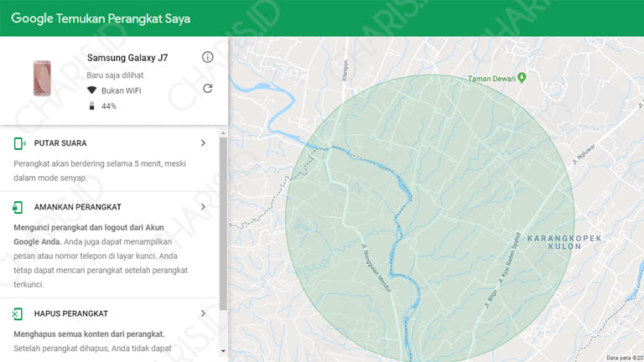Open device info icon for Samsung Galaxy J7

207,57
